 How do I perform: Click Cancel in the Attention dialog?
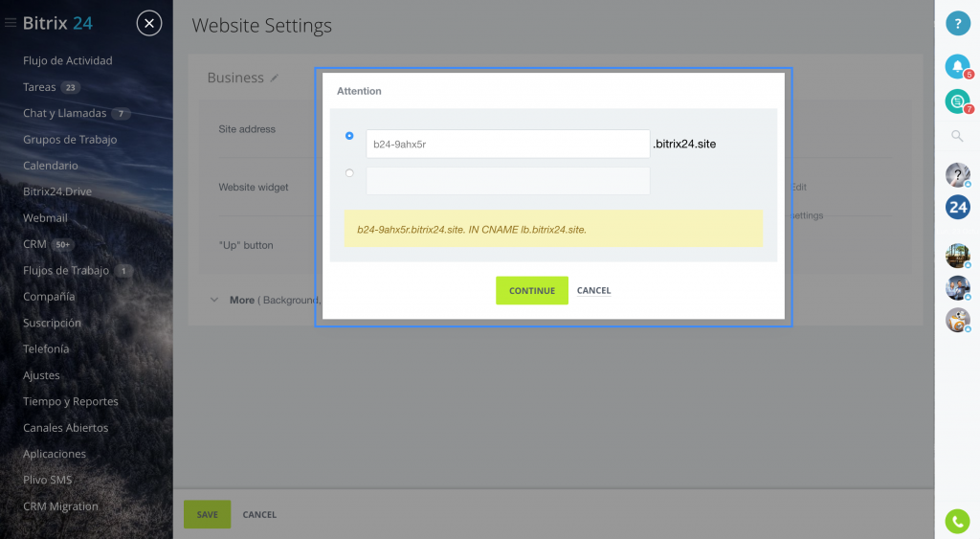coord(593,290)
